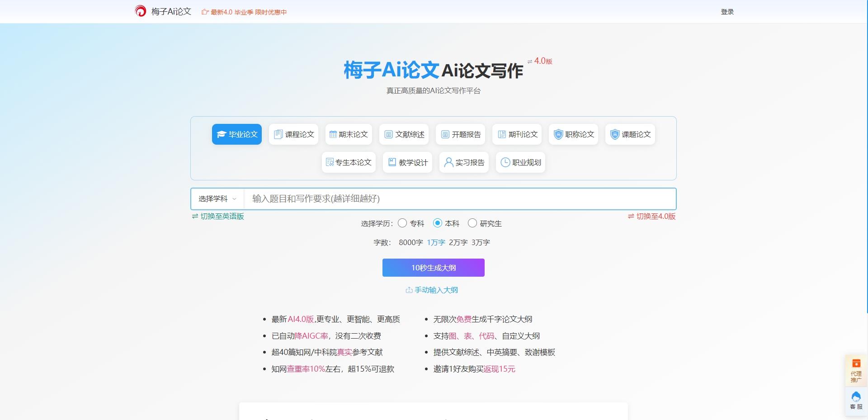Switch to the 专生本论文 tab
Image resolution: width=868 pixels, height=420 pixels.
[349, 162]
